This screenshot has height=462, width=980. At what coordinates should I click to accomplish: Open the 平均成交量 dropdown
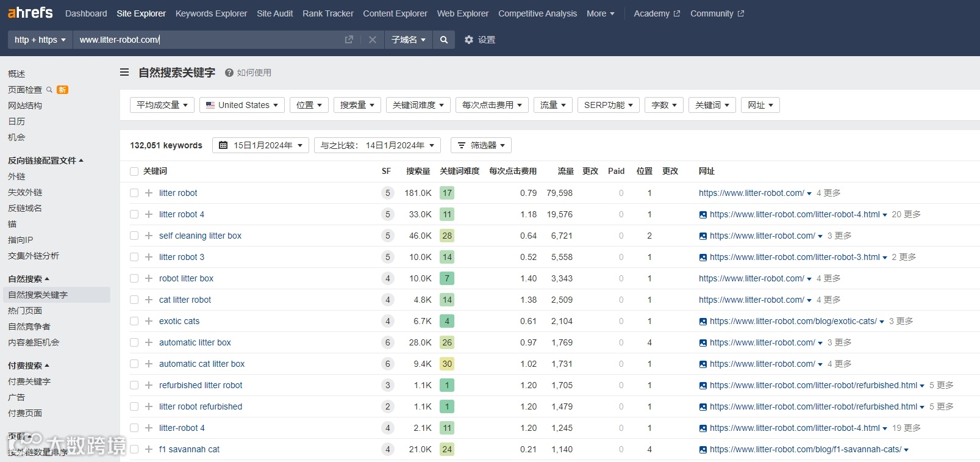[x=162, y=105]
